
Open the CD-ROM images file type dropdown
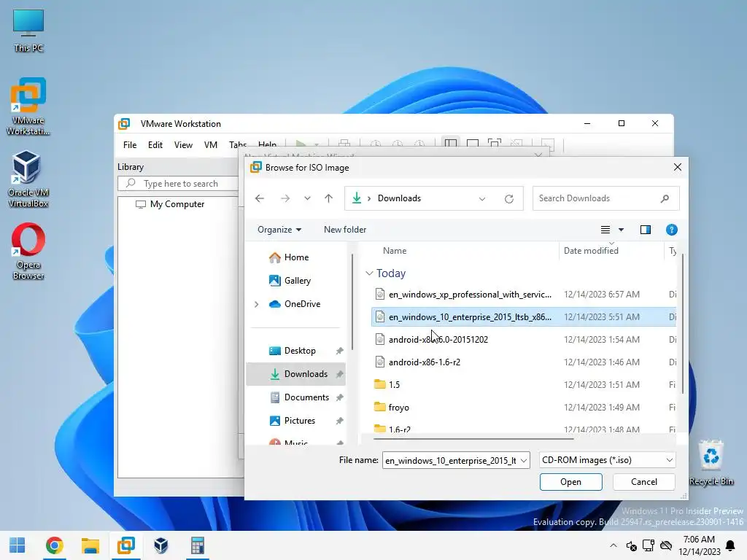click(x=607, y=460)
